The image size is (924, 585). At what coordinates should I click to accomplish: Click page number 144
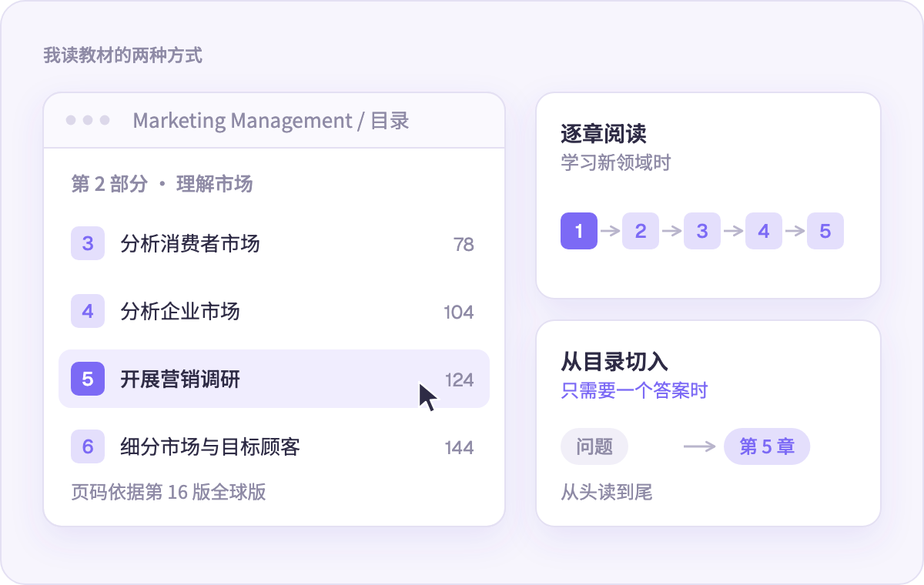[x=460, y=447]
